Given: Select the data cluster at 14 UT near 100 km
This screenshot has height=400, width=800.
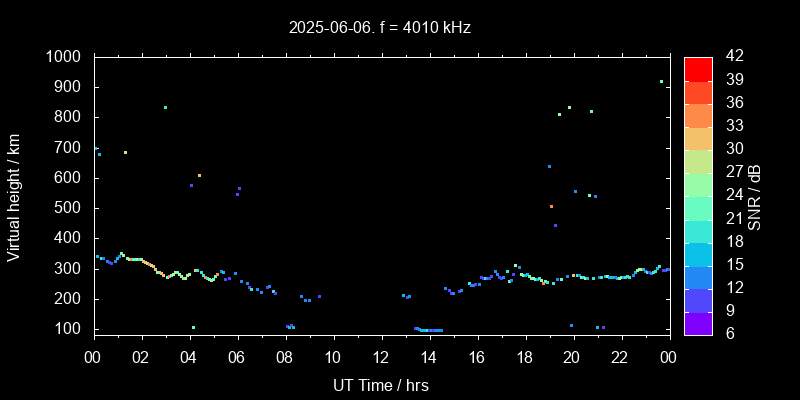Looking at the screenshot, I should point(430,330).
